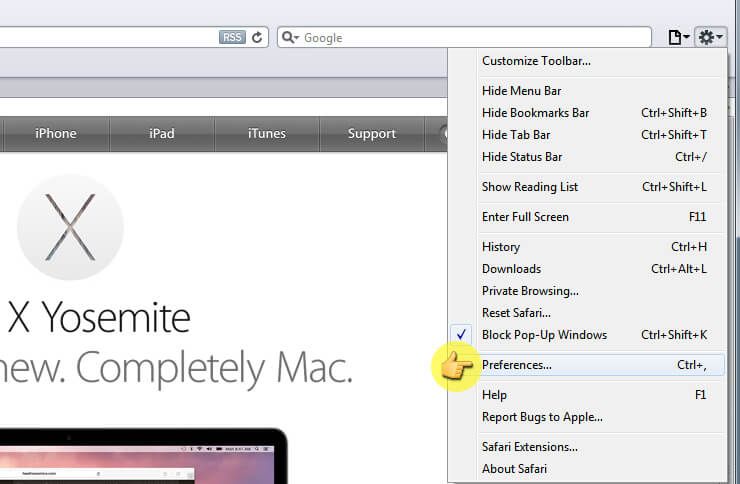Open the iTunes navigation link
740x484 pixels.
click(x=267, y=134)
